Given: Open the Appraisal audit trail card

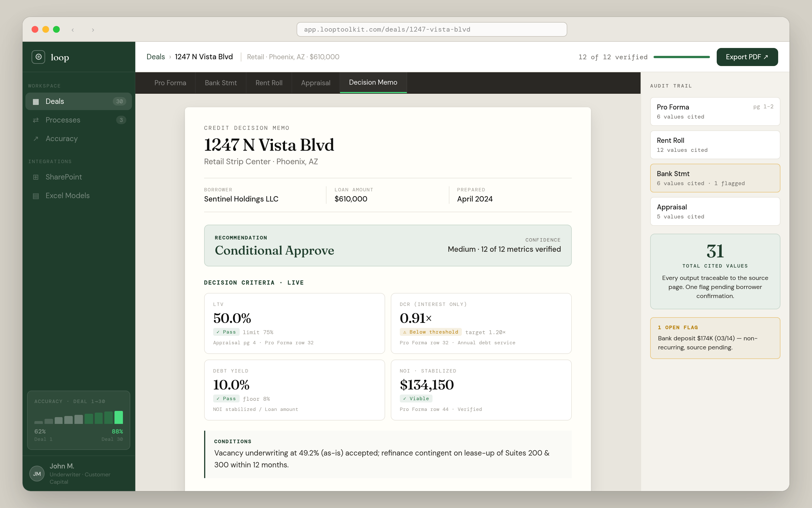Looking at the screenshot, I should point(715,211).
